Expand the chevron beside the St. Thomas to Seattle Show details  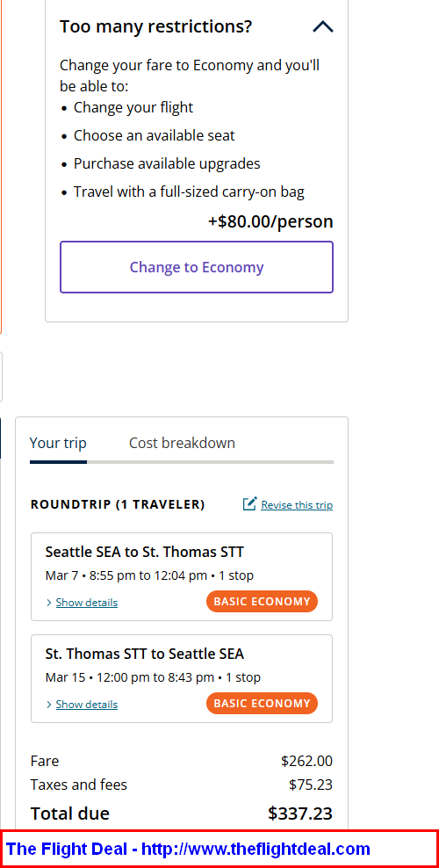point(49,704)
